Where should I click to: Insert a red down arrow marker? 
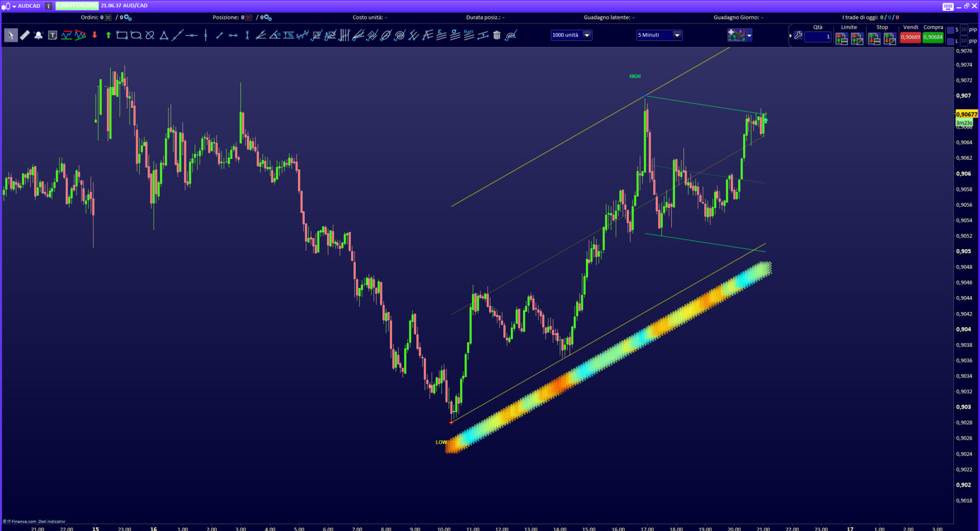coord(94,35)
